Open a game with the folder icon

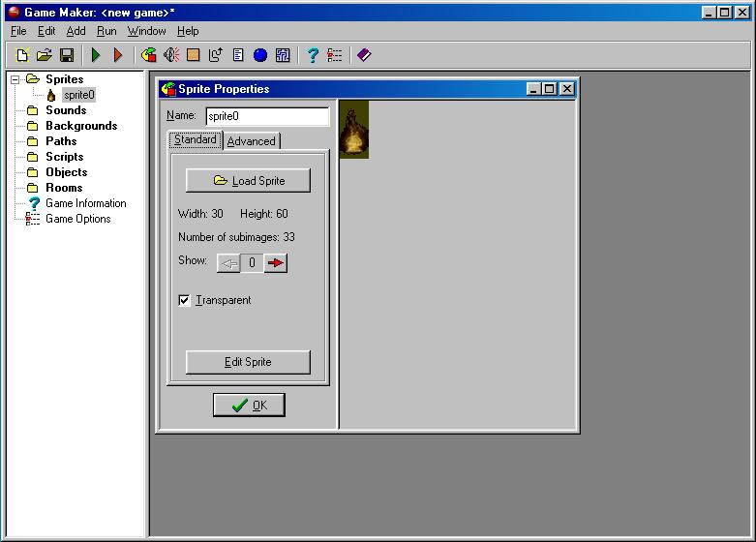(45, 55)
